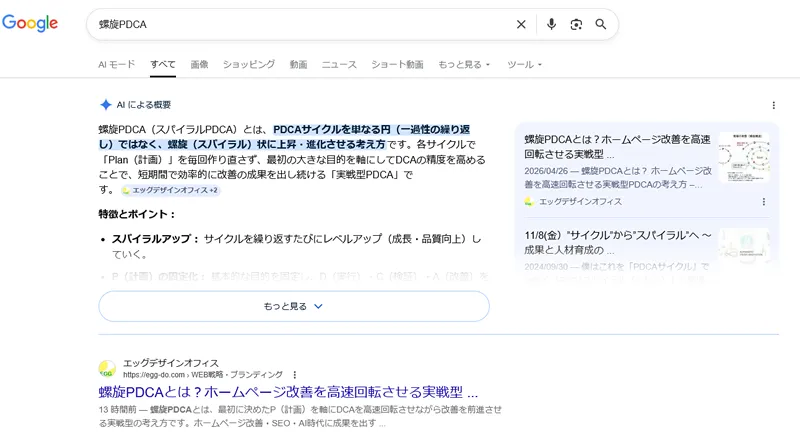Click the スパイラルアップ bullet text
Screen dimensions: 800x440
(x=296, y=246)
